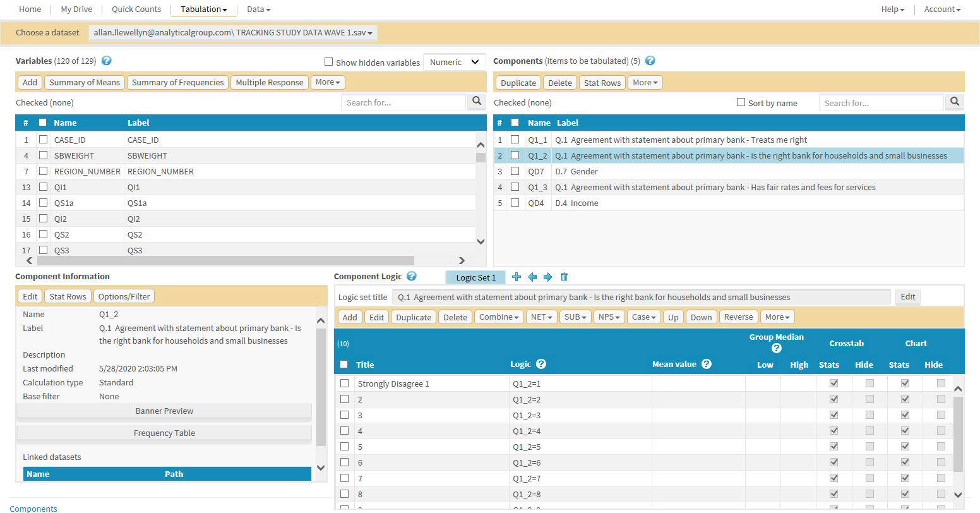This screenshot has width=980, height=513.
Task: Open the Tabulation dropdown menu
Action: [x=204, y=9]
